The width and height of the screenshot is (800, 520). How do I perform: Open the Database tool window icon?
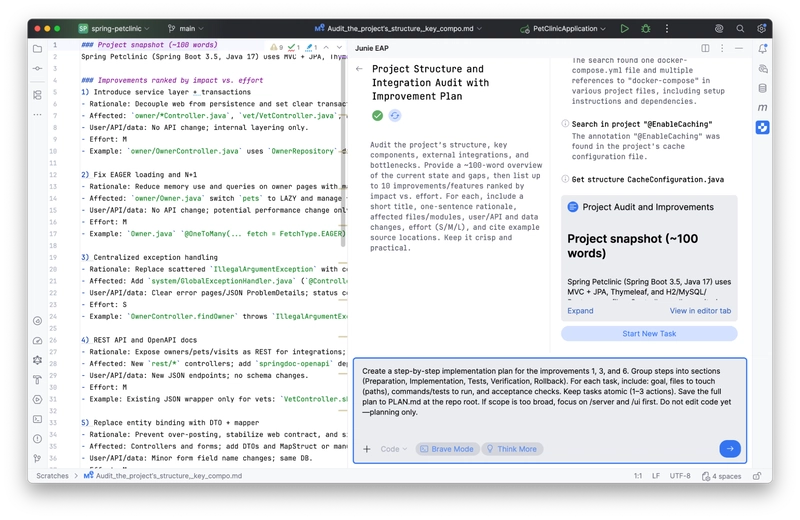763,87
